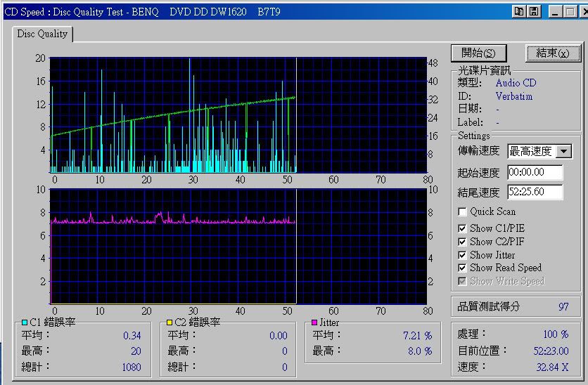Minimize the CD Speed window

556,11
